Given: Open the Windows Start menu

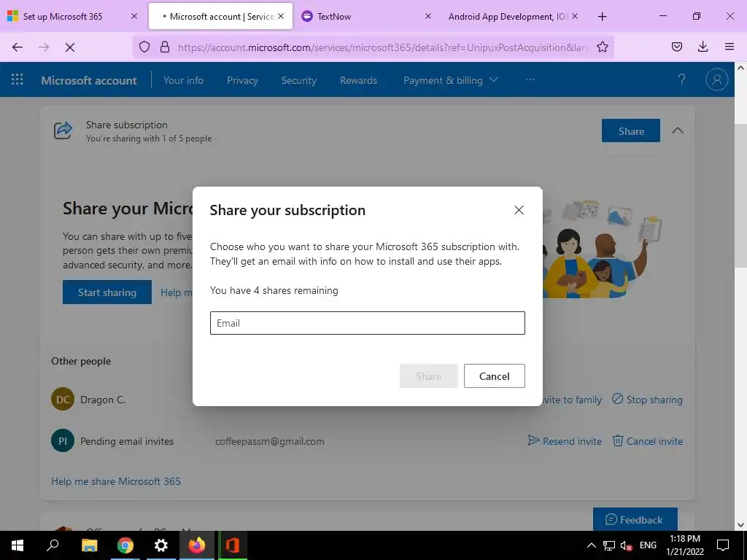Looking at the screenshot, I should click(x=18, y=545).
